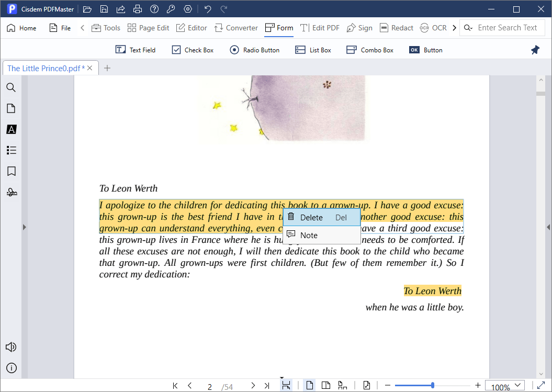Viewport: 552px width, 392px height.
Task: Go to next page
Action: [x=253, y=386]
